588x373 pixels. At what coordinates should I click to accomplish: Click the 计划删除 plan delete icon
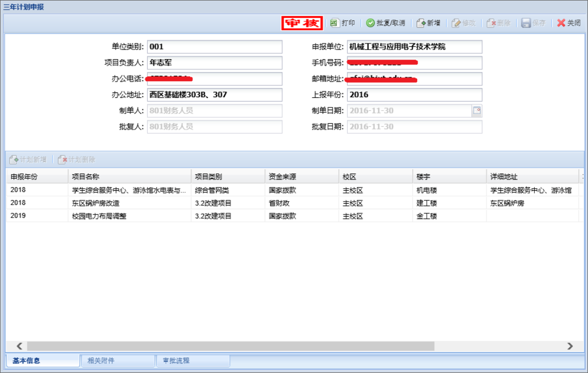62,160
